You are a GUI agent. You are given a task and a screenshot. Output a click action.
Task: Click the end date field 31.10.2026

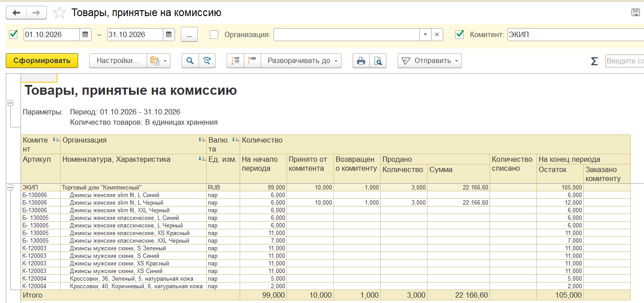(136, 34)
